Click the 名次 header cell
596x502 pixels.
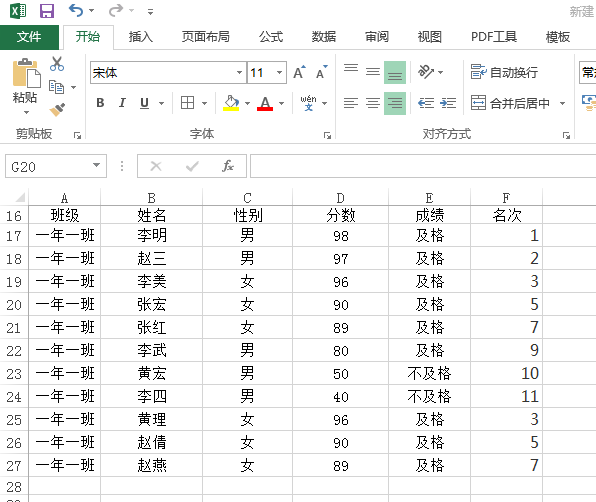[x=506, y=215]
